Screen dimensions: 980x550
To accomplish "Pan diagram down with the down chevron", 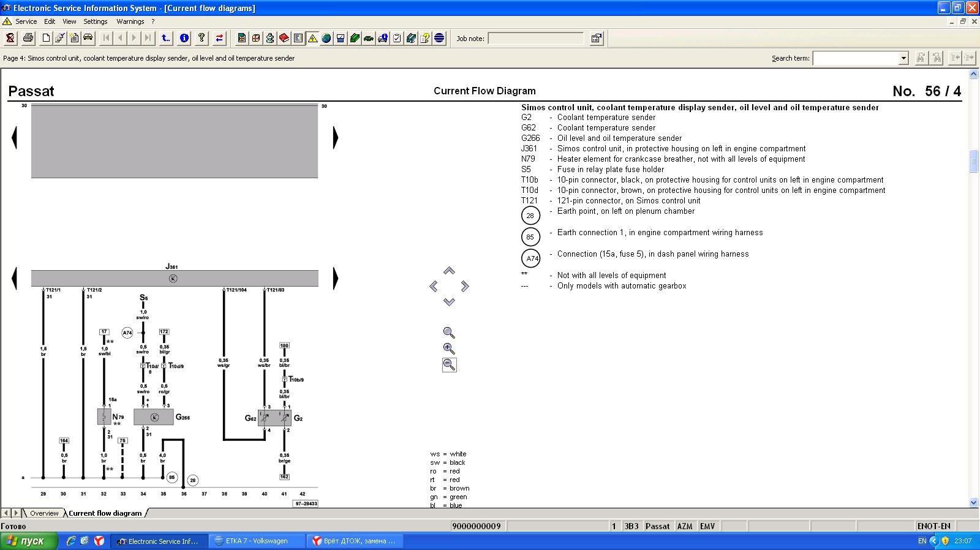I will pyautogui.click(x=449, y=301).
